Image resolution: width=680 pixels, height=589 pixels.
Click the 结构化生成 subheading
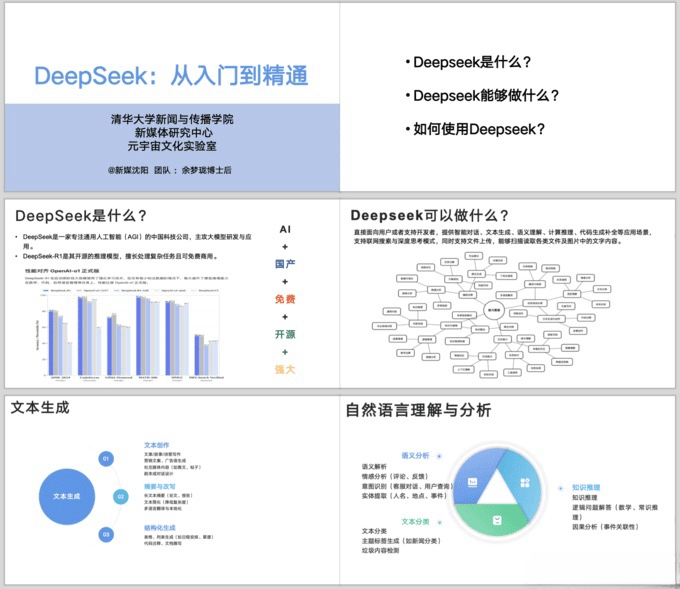pos(160,527)
